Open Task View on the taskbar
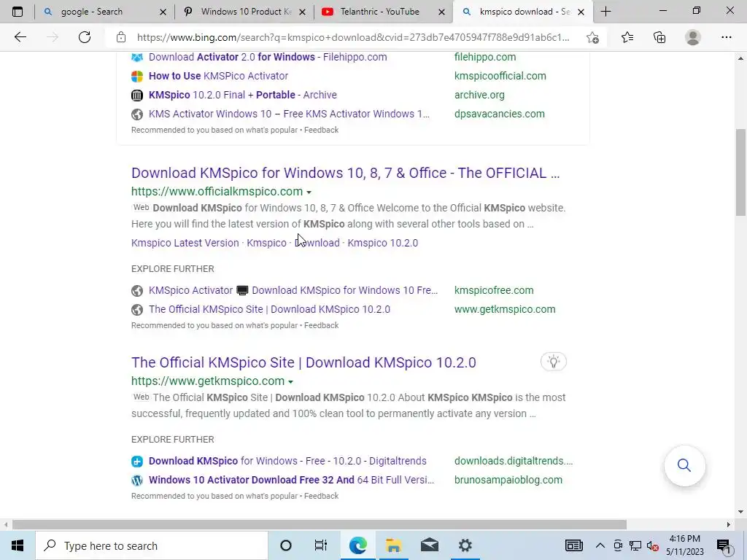The height and width of the screenshot is (560, 747). 321,545
